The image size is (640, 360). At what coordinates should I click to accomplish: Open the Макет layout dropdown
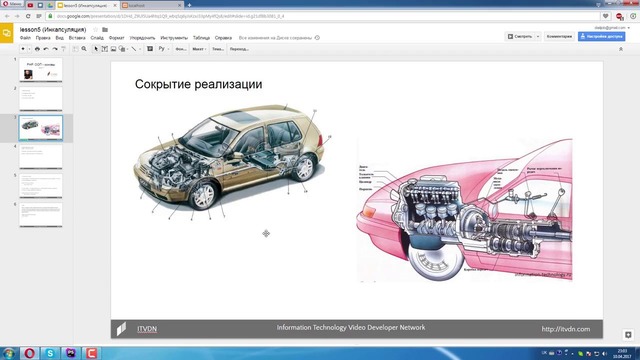199,49
